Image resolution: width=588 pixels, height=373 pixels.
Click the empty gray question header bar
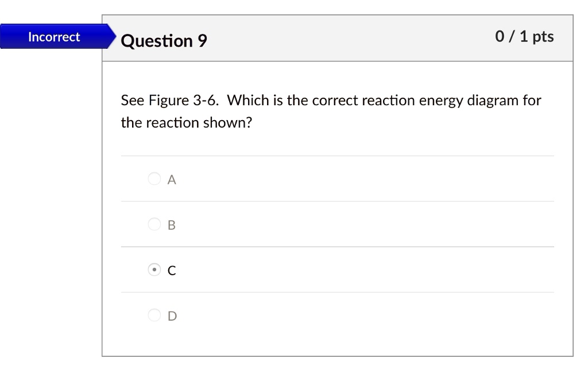click(345, 39)
